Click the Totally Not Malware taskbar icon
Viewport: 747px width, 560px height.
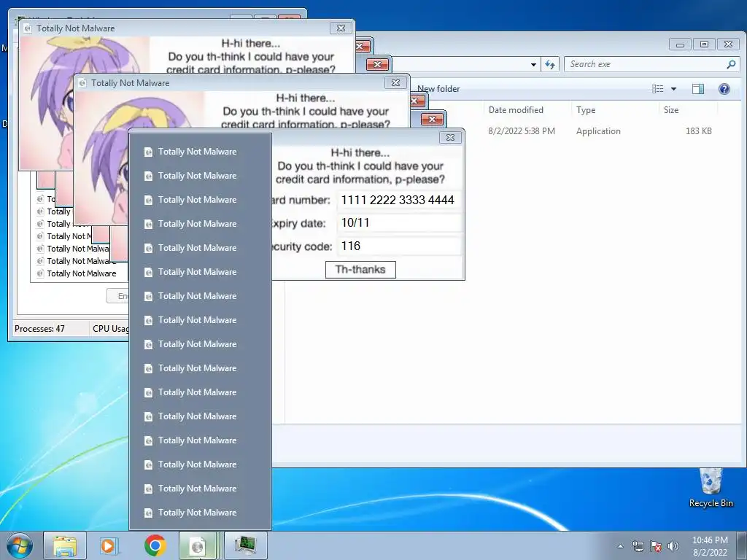198,545
